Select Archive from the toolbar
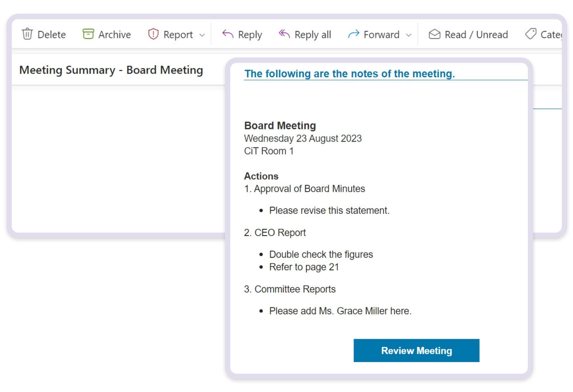Image resolution: width=573 pixels, height=392 pixels. coord(106,34)
